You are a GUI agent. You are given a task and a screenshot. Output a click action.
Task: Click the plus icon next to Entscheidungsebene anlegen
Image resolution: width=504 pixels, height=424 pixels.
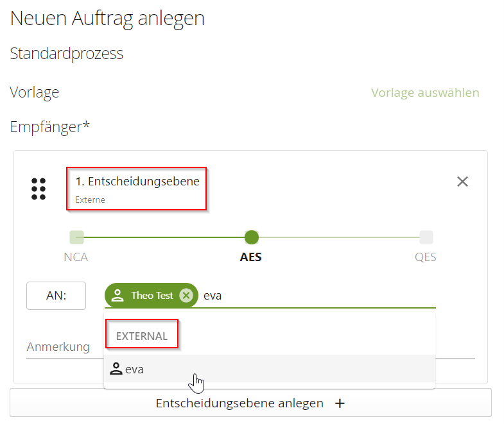[340, 403]
